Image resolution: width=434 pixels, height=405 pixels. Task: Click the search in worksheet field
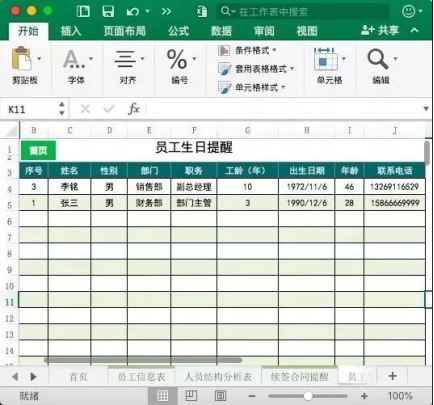[x=303, y=12]
